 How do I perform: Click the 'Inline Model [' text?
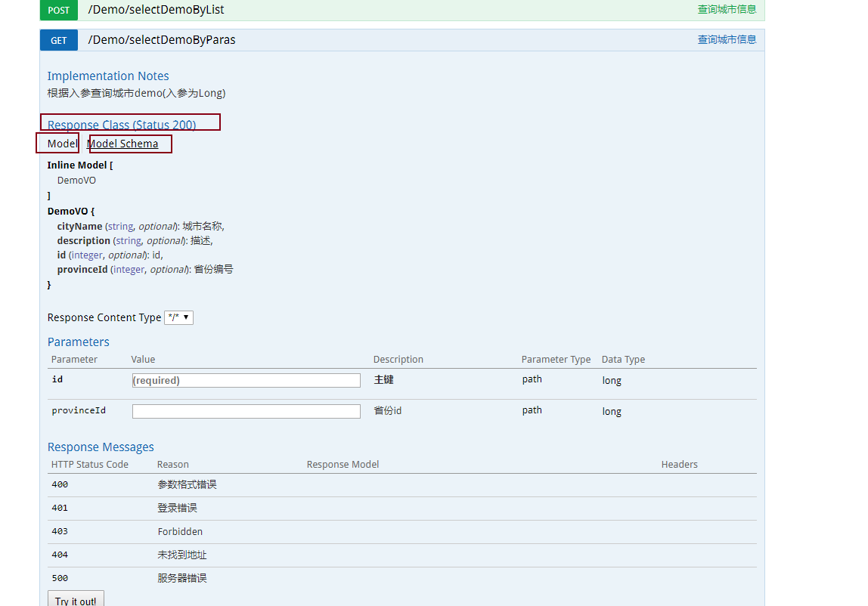(80, 165)
